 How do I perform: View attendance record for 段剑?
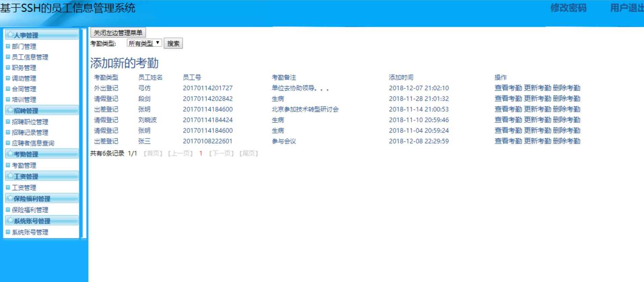[508, 98]
